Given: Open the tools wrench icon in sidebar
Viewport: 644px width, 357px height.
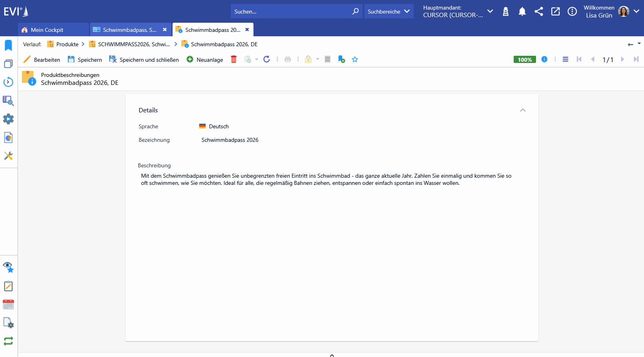Looking at the screenshot, I should (8, 156).
